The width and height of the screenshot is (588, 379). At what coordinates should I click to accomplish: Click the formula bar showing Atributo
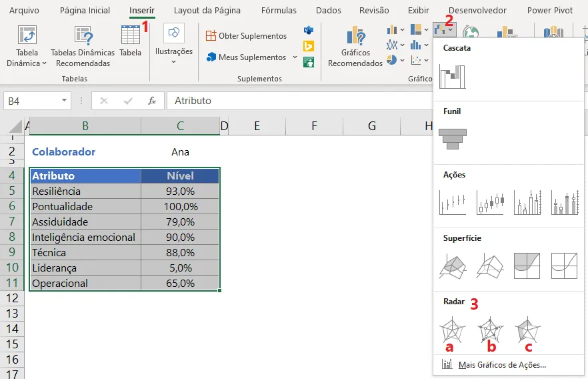pyautogui.click(x=299, y=101)
